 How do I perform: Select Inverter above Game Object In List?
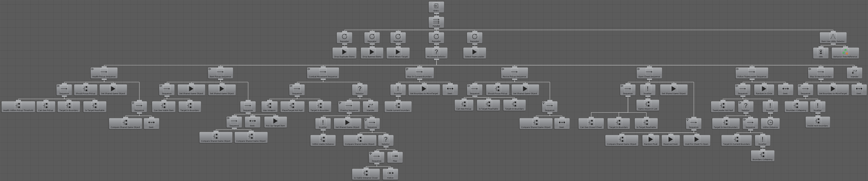tap(648, 90)
